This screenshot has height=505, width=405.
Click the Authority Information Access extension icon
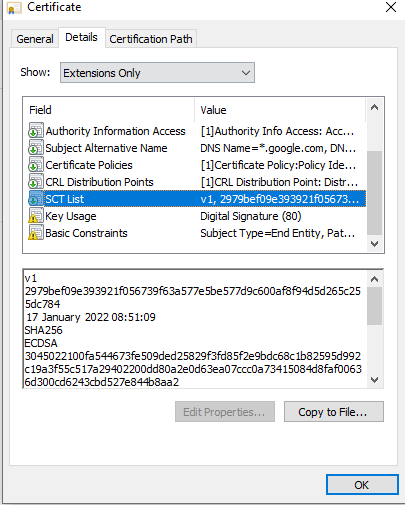pyautogui.click(x=36, y=131)
